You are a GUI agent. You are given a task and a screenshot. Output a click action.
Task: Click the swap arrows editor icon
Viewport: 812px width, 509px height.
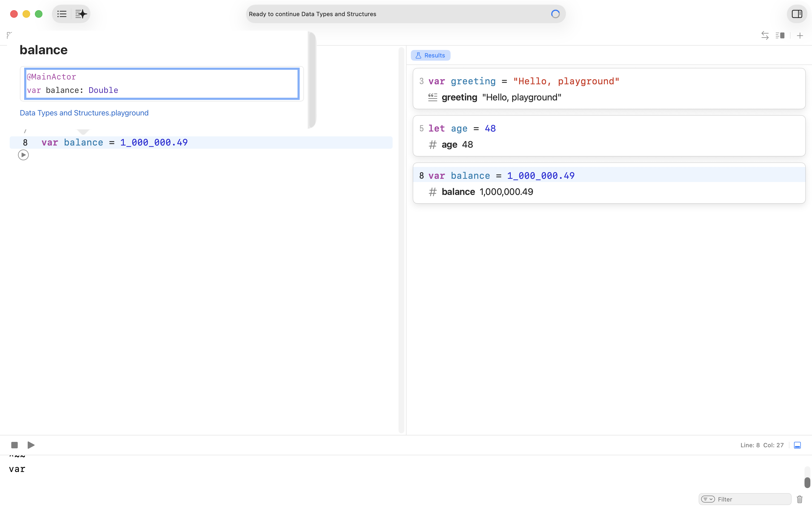tap(765, 35)
